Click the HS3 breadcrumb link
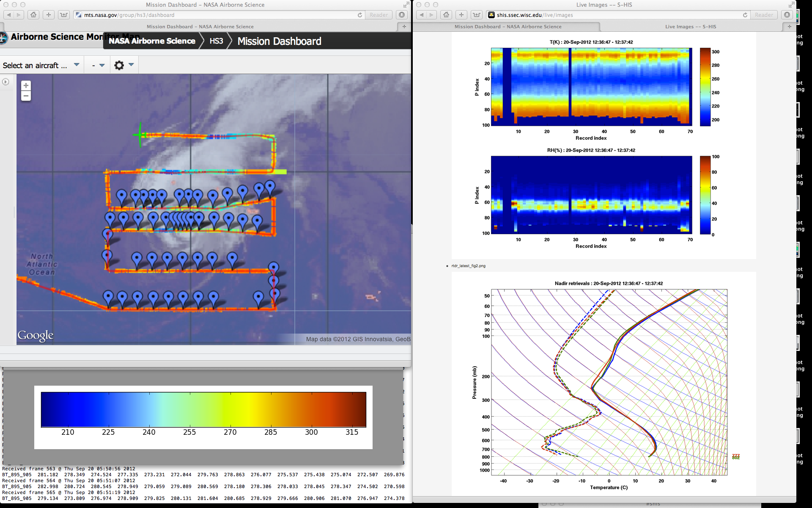The image size is (812, 508). tap(216, 41)
